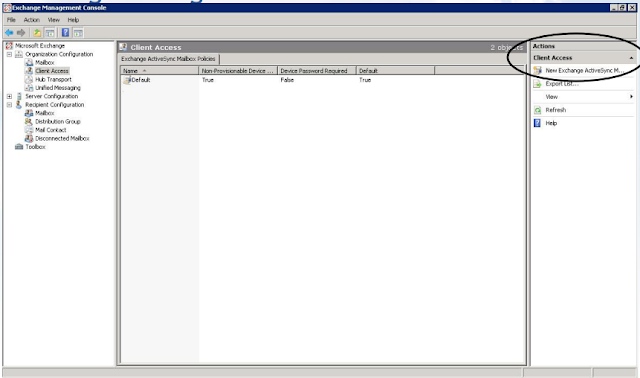
Task: Click the Default policy row icon
Action: click(x=127, y=80)
